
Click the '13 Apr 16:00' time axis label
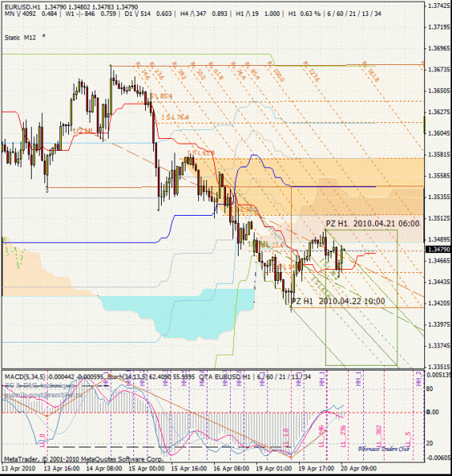[62, 468]
